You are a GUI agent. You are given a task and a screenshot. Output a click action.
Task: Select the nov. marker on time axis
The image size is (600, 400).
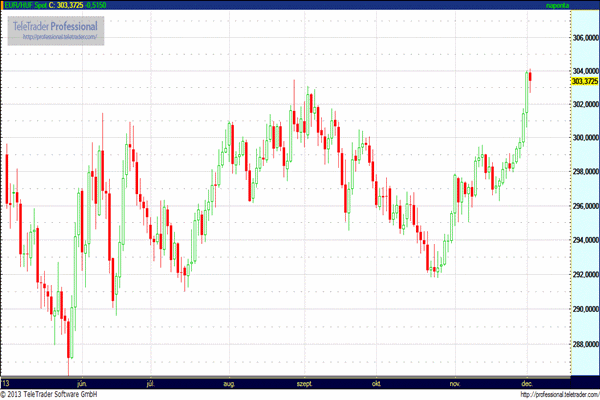point(455,384)
